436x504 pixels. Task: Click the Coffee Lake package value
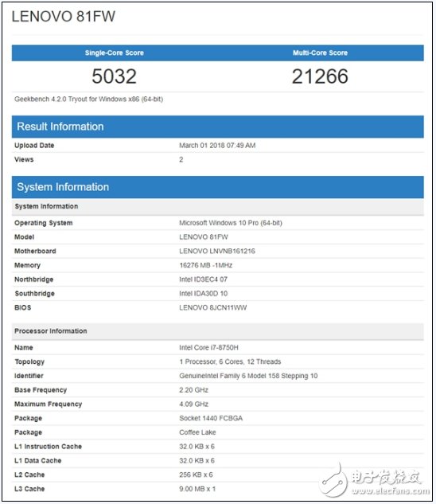coord(197,432)
